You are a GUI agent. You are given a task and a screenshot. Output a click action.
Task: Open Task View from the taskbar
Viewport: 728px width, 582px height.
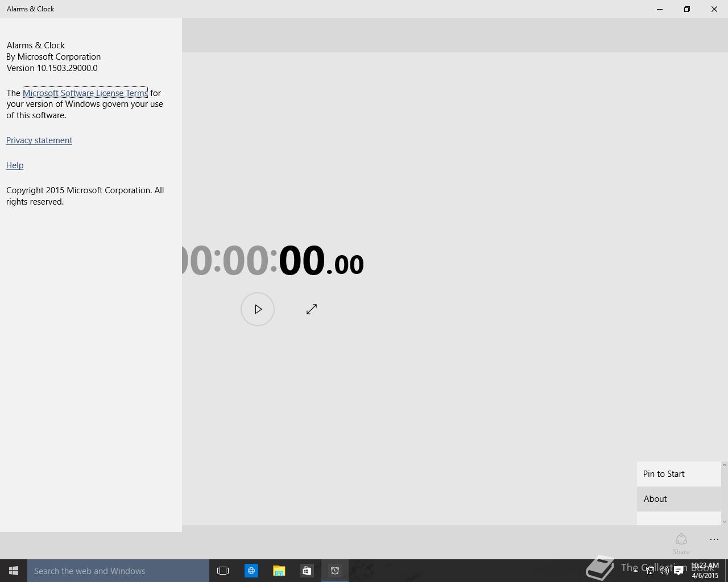(x=223, y=571)
